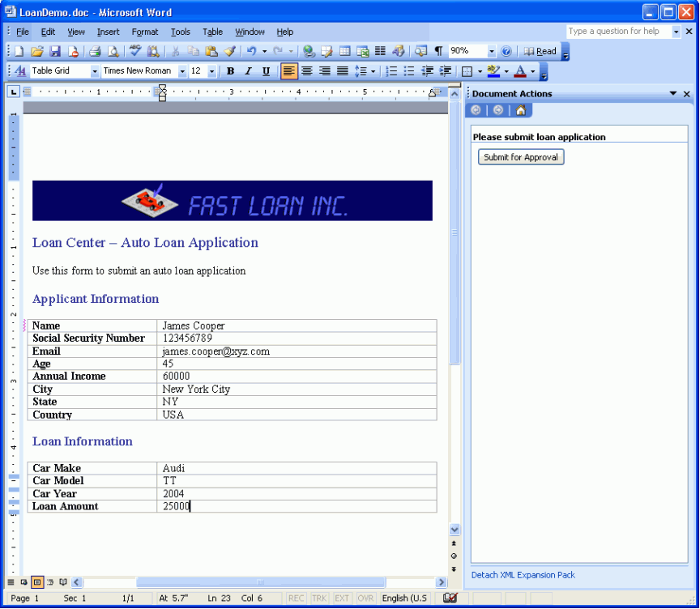Insert a table from toolbar

[x=344, y=51]
